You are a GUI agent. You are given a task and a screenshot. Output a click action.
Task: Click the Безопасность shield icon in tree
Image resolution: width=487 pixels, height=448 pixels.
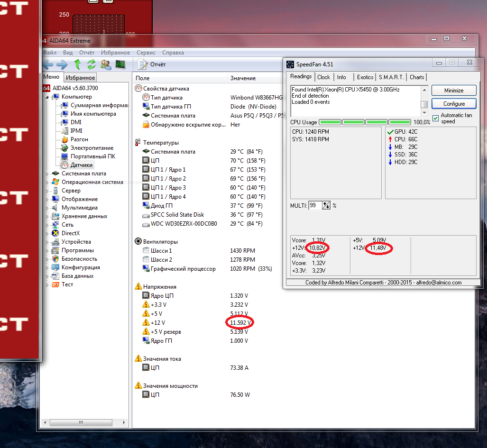[55, 259]
